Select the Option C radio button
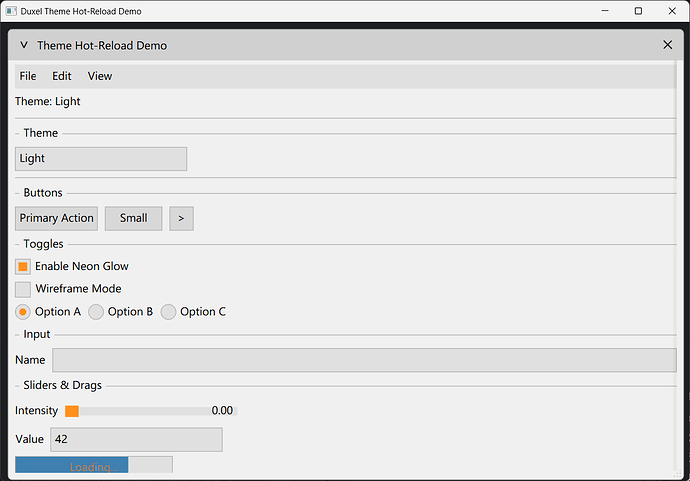Image resolution: width=690 pixels, height=481 pixels. 168,312
